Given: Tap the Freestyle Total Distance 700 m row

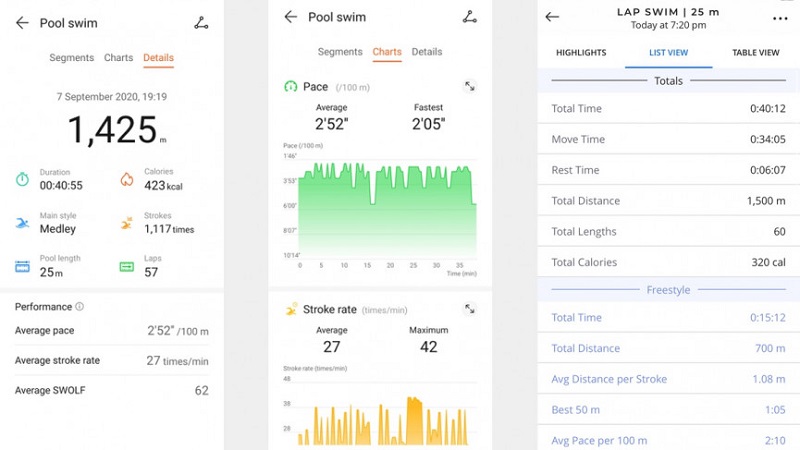Looking at the screenshot, I should (x=668, y=348).
